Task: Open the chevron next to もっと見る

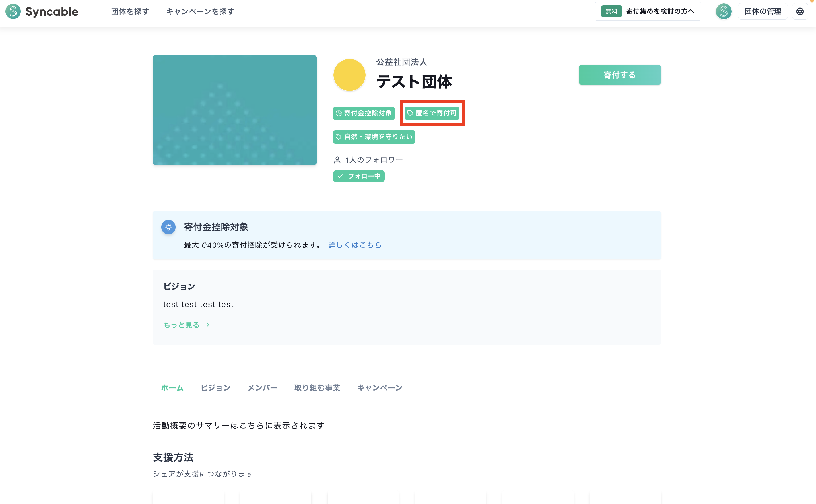Action: tap(207, 325)
